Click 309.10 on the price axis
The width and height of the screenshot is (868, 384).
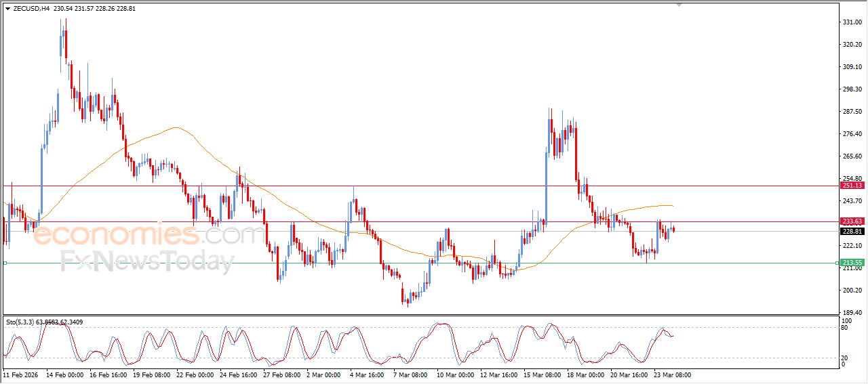tap(852, 67)
